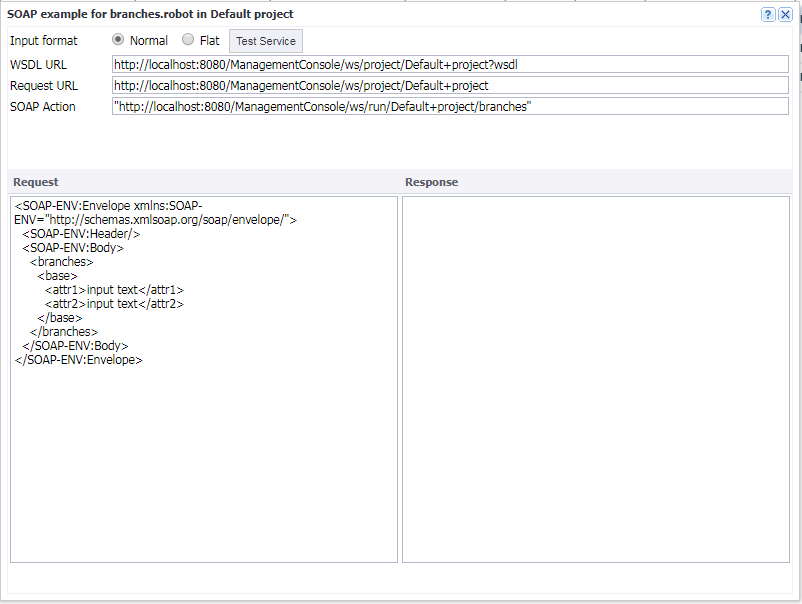Click the Response output area
This screenshot has height=604, width=802.
coord(595,378)
